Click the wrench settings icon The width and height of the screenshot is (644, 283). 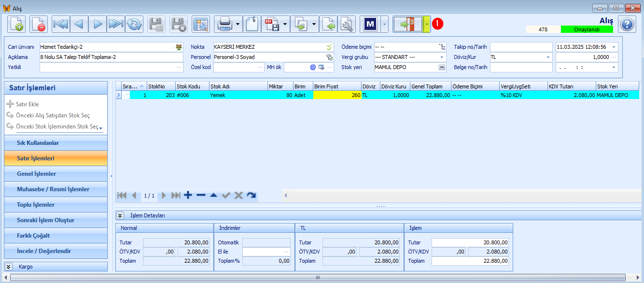pos(347,24)
